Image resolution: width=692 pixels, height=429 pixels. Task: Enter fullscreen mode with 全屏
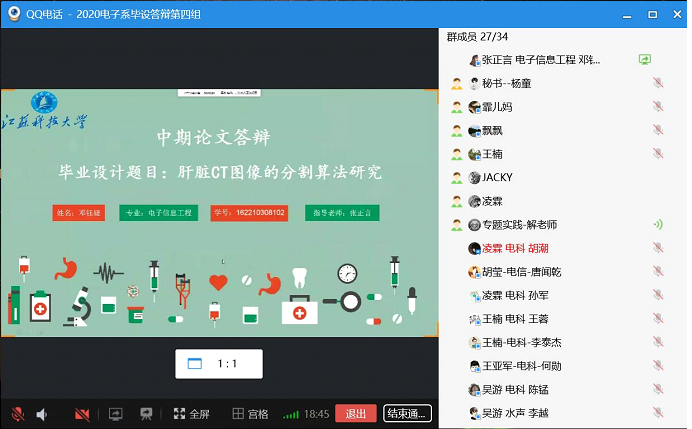coord(191,413)
